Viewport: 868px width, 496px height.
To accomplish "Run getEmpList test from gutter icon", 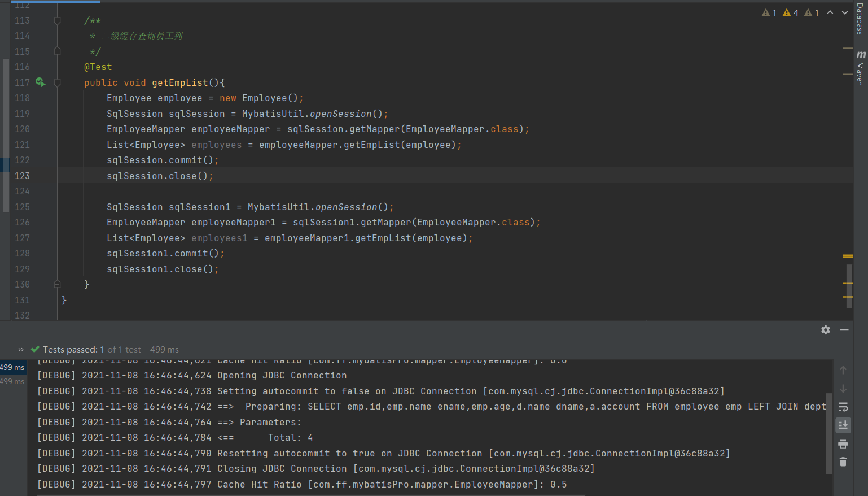I will point(40,82).
